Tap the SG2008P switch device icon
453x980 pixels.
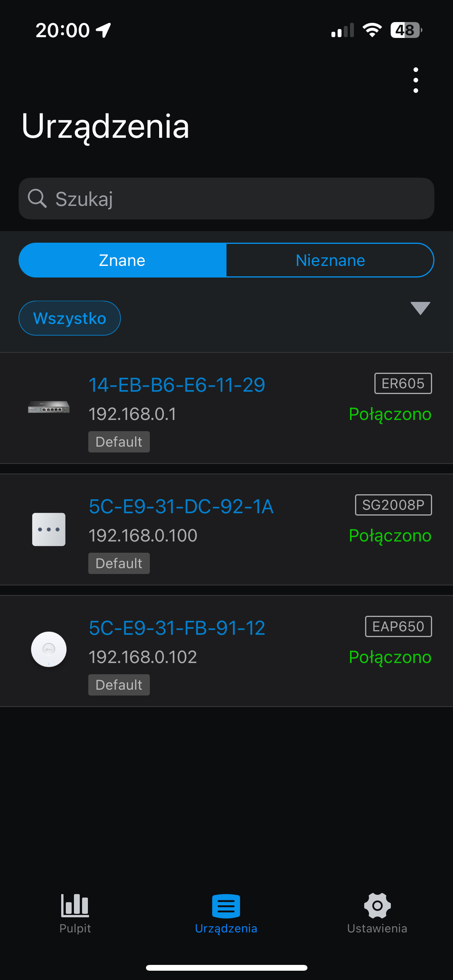(x=49, y=529)
